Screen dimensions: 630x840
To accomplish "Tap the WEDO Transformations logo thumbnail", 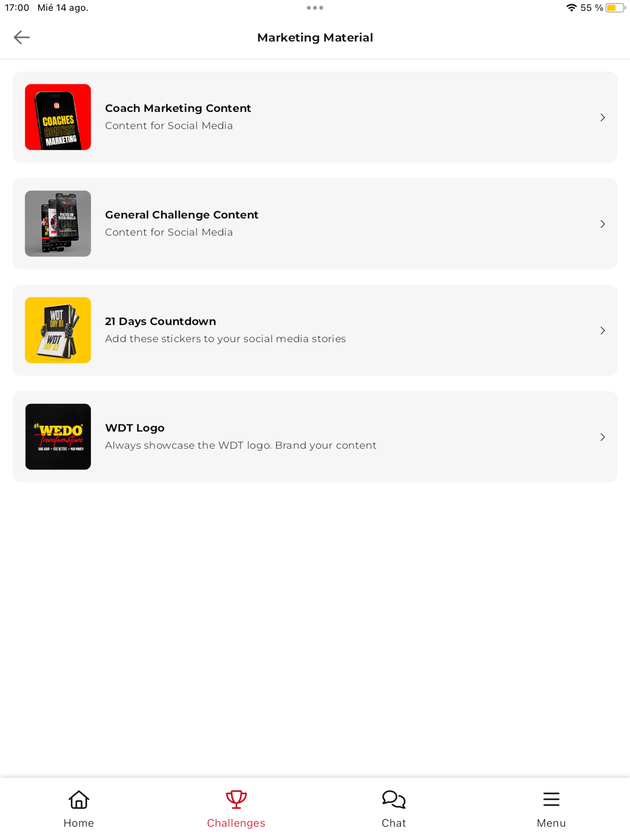I will pyautogui.click(x=58, y=437).
